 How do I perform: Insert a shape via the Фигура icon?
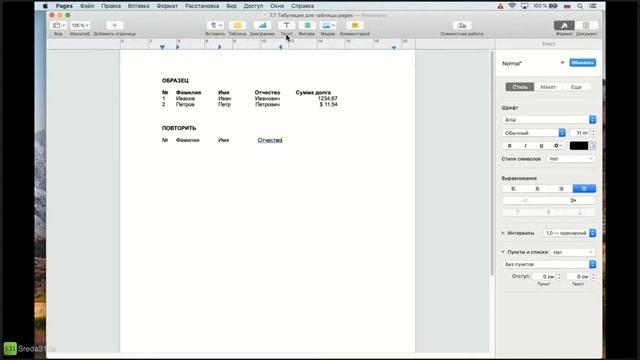click(307, 25)
